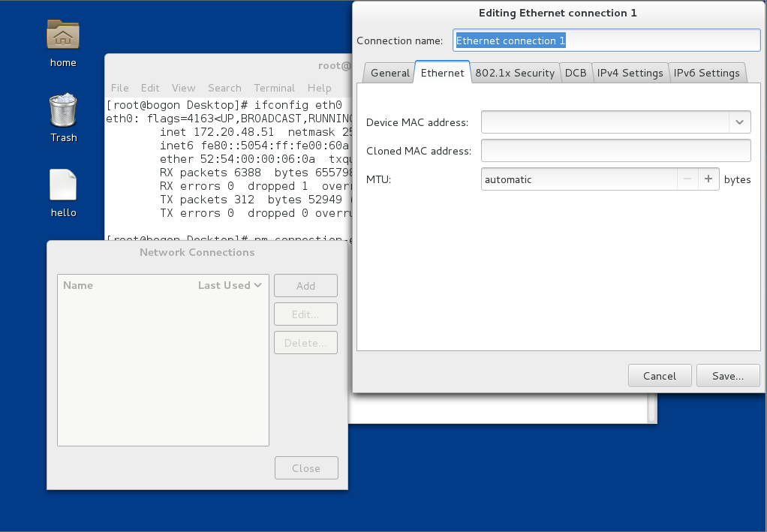Click Edit... in Network Connections window
This screenshot has height=532, width=767.
point(305,314)
